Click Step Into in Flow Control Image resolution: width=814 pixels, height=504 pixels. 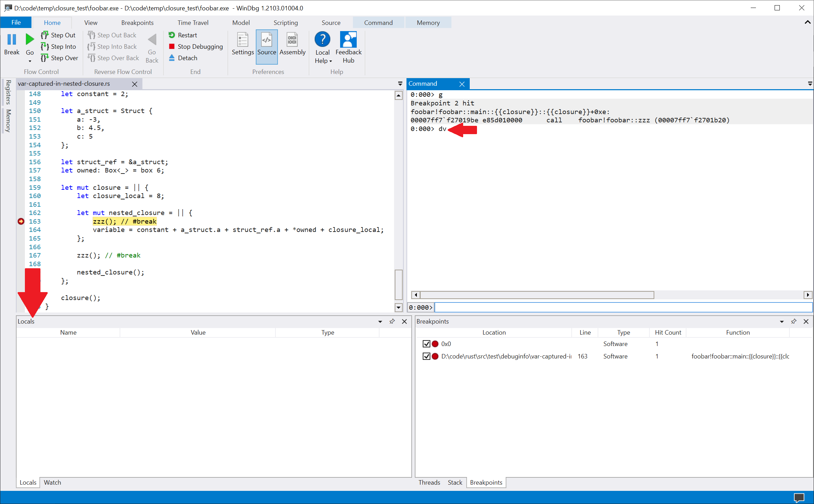pyautogui.click(x=58, y=46)
